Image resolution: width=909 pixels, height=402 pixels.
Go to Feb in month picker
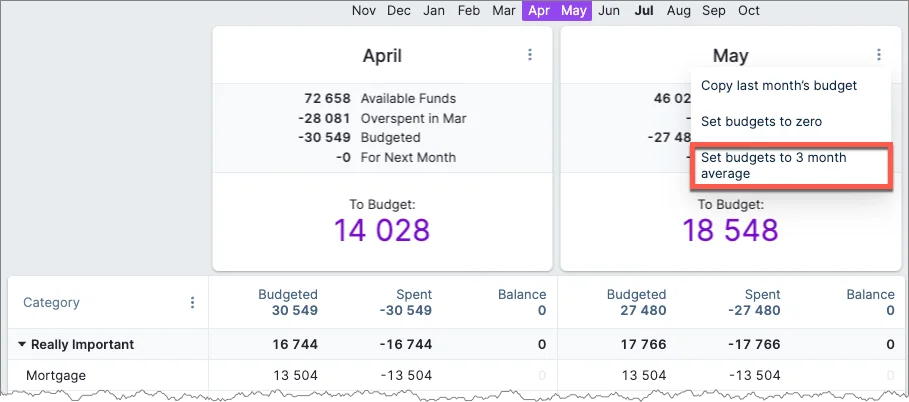tap(469, 11)
